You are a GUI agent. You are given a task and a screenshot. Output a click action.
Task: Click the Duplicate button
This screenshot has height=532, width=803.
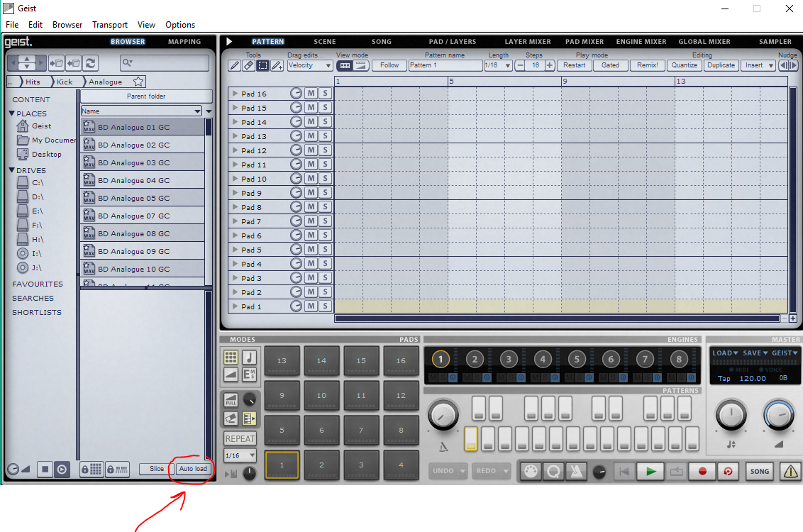(x=721, y=65)
